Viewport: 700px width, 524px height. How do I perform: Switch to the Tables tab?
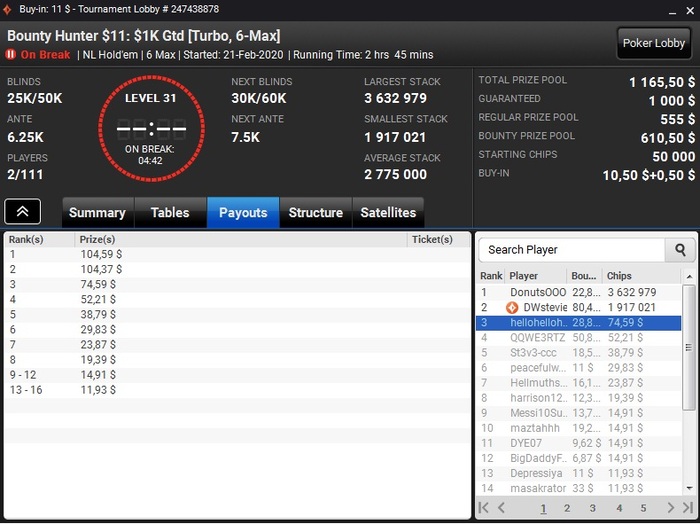click(x=170, y=212)
